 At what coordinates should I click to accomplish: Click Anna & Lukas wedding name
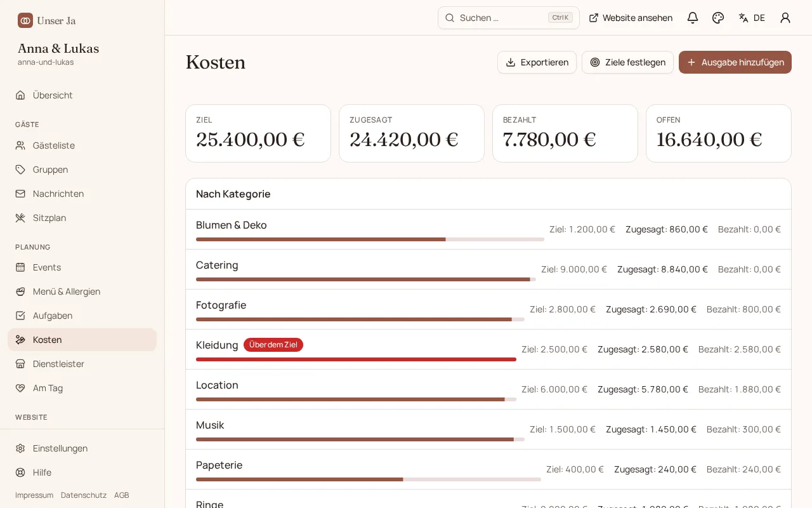(58, 48)
